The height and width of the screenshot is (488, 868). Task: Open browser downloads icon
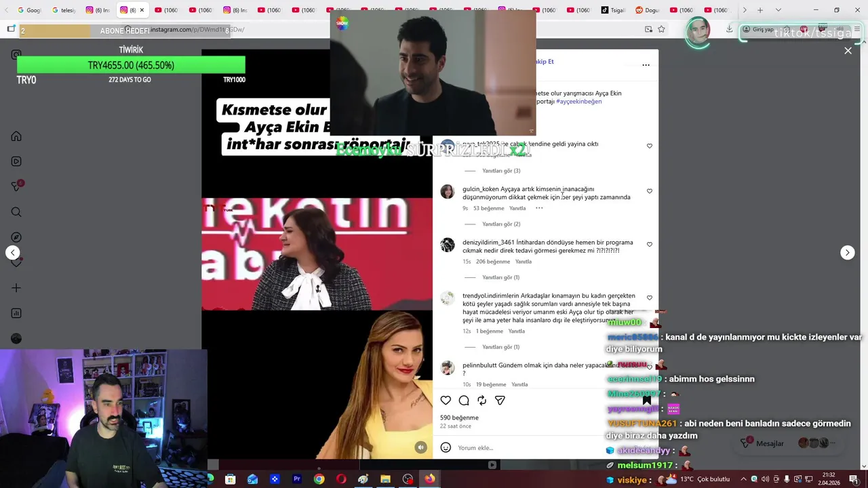click(729, 29)
